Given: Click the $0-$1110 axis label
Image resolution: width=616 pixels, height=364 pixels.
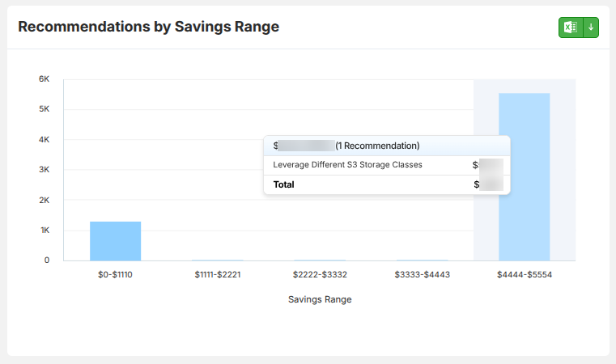Looking at the screenshot, I should tap(115, 274).
